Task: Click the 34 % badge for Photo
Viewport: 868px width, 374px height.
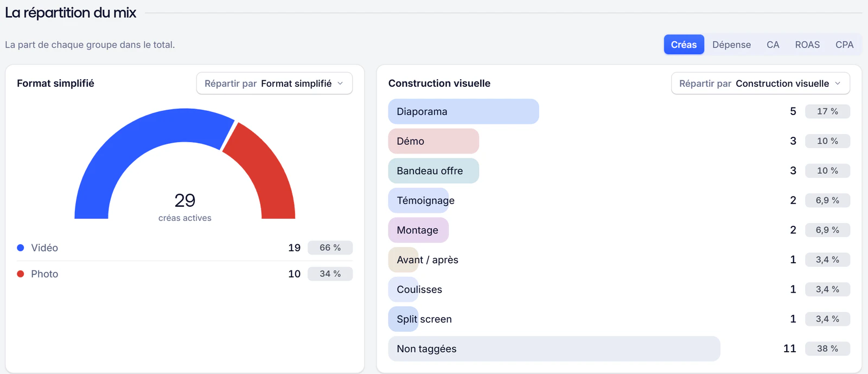Action: point(330,274)
